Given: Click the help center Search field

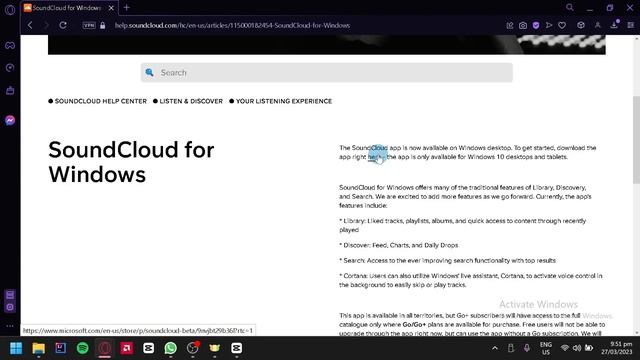Looking at the screenshot, I should tap(327, 73).
